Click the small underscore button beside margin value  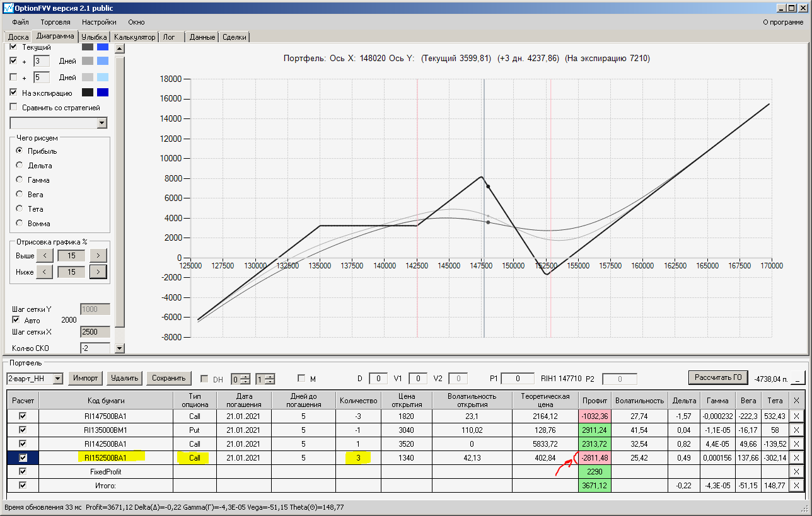point(798,378)
